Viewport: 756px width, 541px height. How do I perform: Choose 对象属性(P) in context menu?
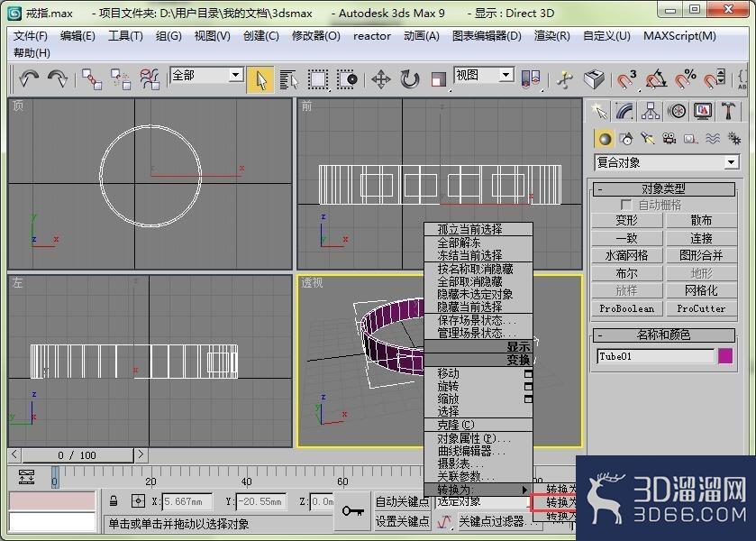[478, 438]
